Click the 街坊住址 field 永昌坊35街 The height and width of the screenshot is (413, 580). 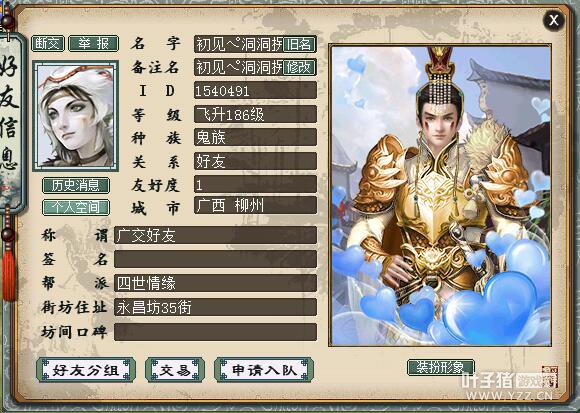(x=215, y=307)
